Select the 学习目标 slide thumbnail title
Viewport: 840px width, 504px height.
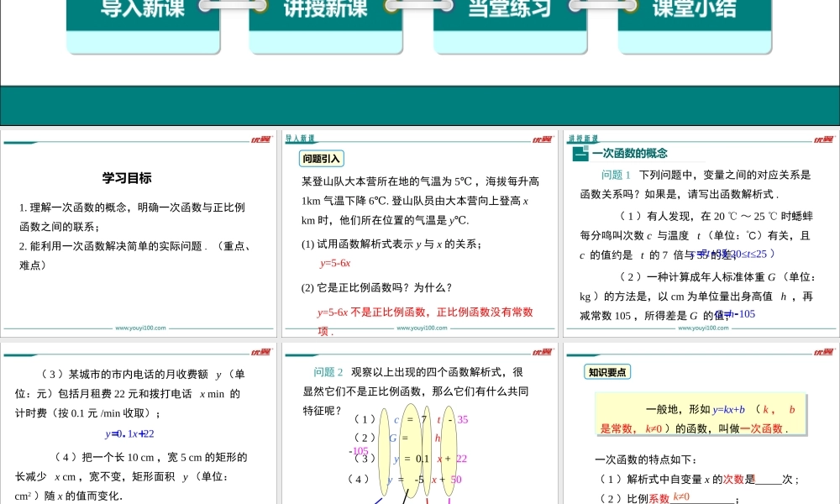(x=127, y=178)
